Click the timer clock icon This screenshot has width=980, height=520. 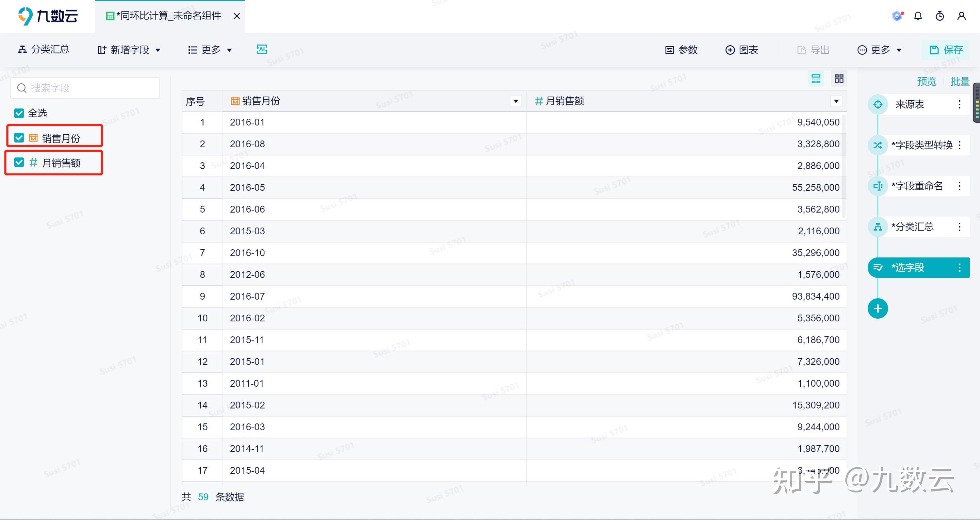click(x=940, y=16)
